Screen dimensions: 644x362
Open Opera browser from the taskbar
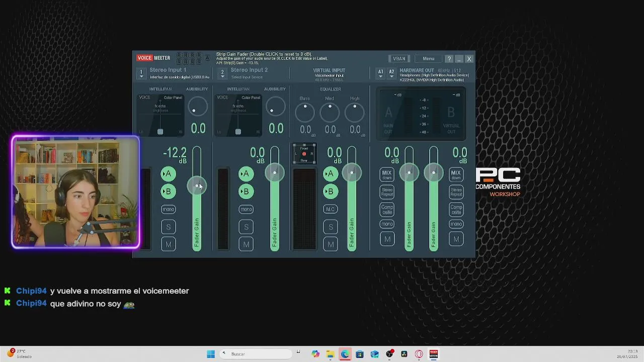tap(419, 354)
